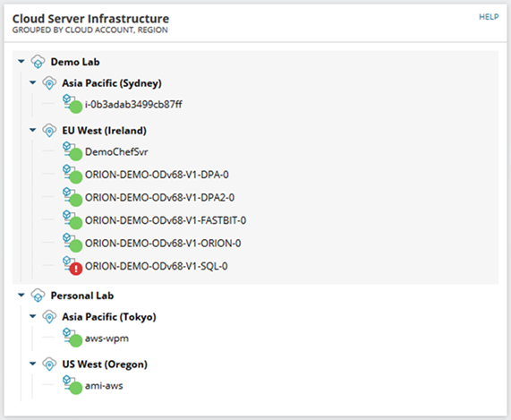Collapse the Asia Pacific (Tokyo) region

[x=32, y=316]
